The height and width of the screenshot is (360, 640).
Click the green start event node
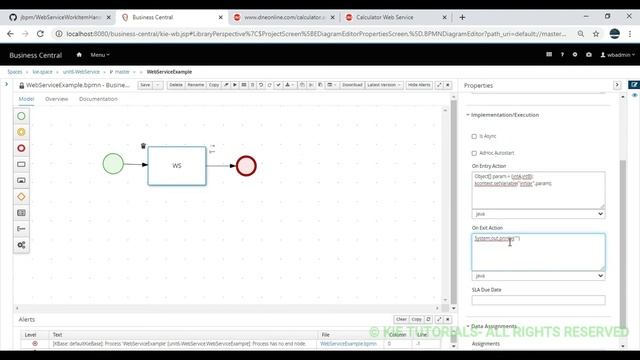tap(113, 164)
